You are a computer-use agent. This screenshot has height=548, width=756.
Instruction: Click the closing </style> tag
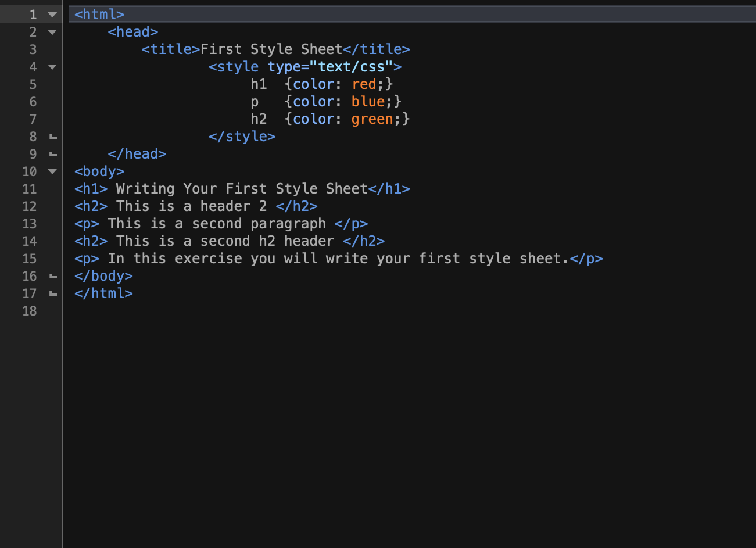coord(242,137)
